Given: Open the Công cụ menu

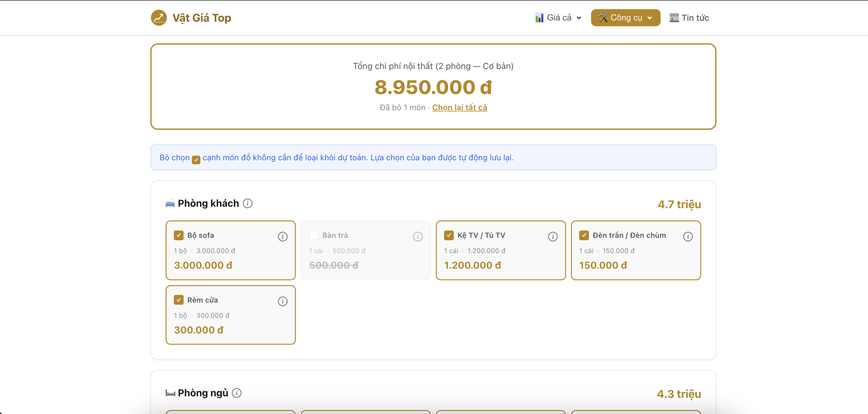Looking at the screenshot, I should 626,17.
